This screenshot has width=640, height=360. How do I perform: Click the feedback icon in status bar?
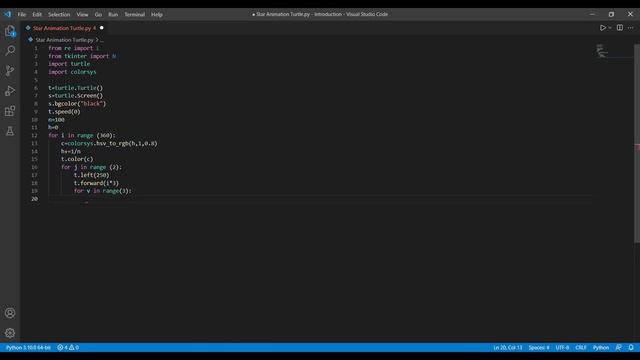619,348
